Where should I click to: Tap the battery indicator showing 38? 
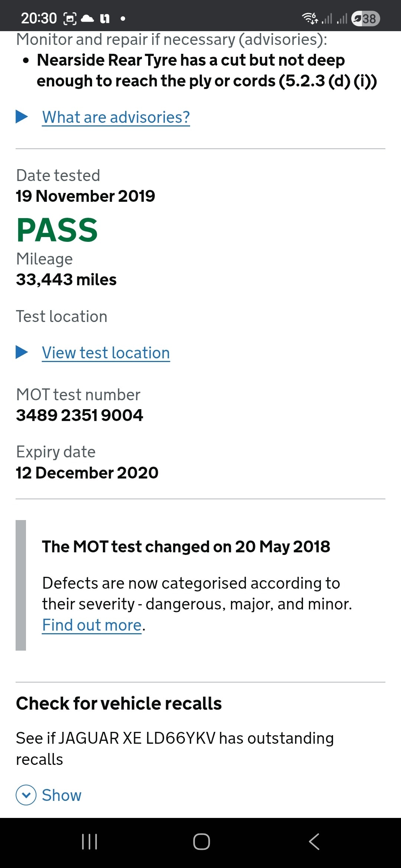pos(365,18)
